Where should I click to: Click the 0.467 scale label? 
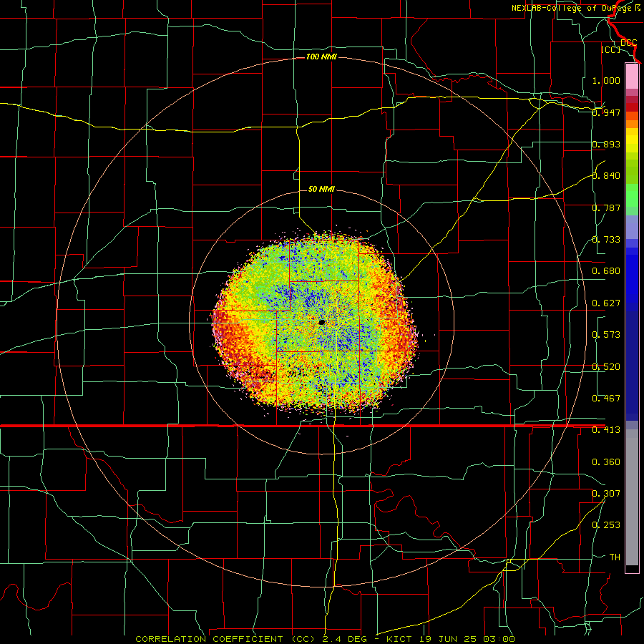click(606, 399)
